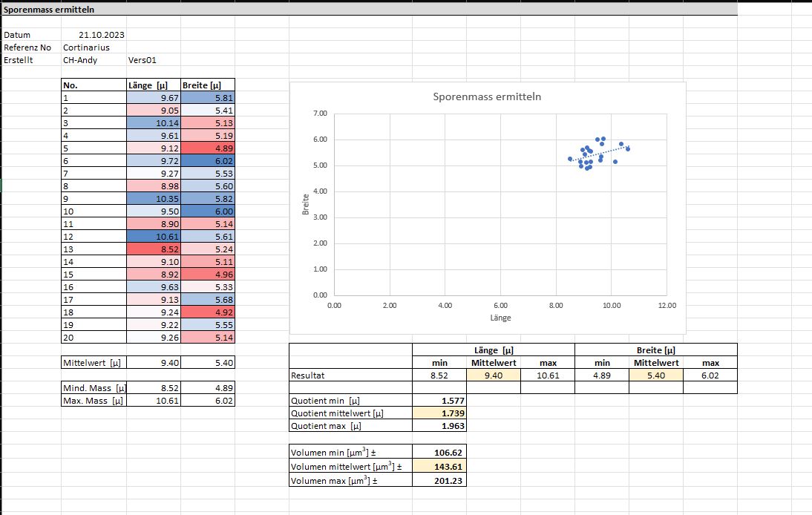Select the Volumen max value 201.23
The height and width of the screenshot is (515, 812).
[439, 481]
